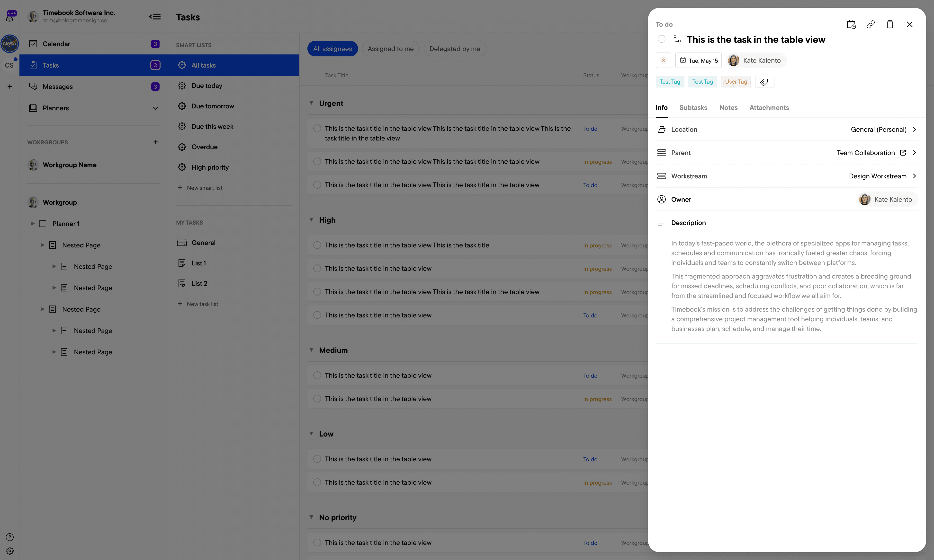
Task: Click the Calendar icon in sidebar
Action: 33,44
